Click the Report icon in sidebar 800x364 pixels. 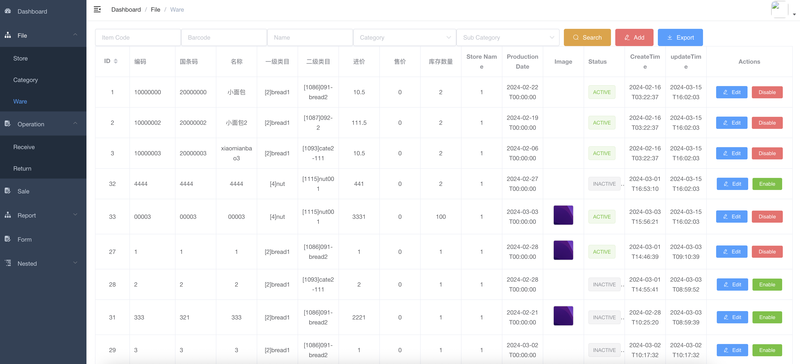[x=8, y=215]
